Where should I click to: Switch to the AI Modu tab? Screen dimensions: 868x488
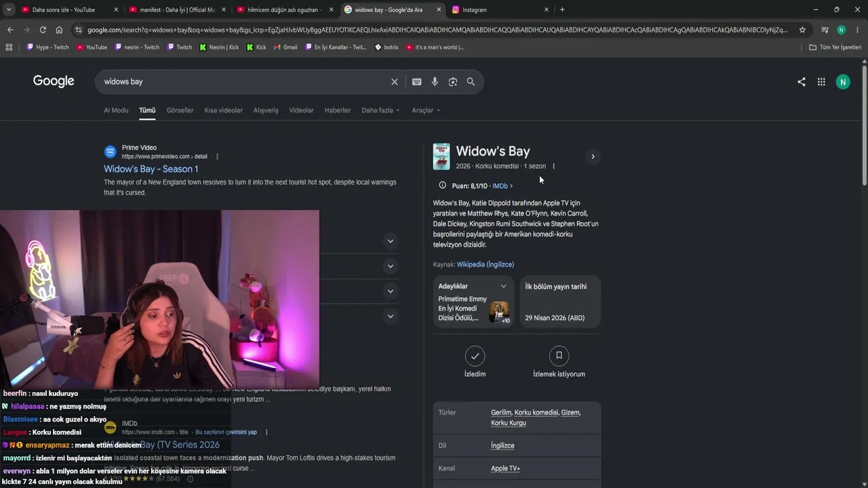[116, 110]
